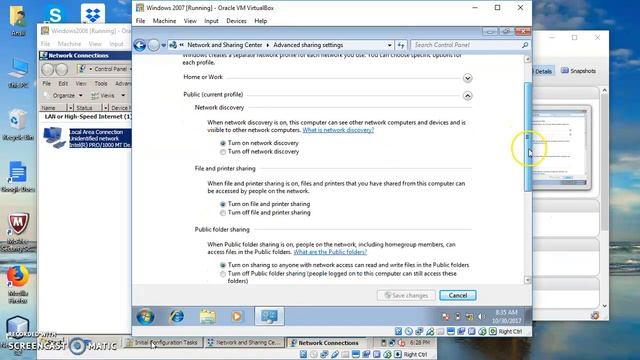Click the settings page scrollbar down arrow
The width and height of the screenshot is (640, 360).
pyautogui.click(x=527, y=280)
